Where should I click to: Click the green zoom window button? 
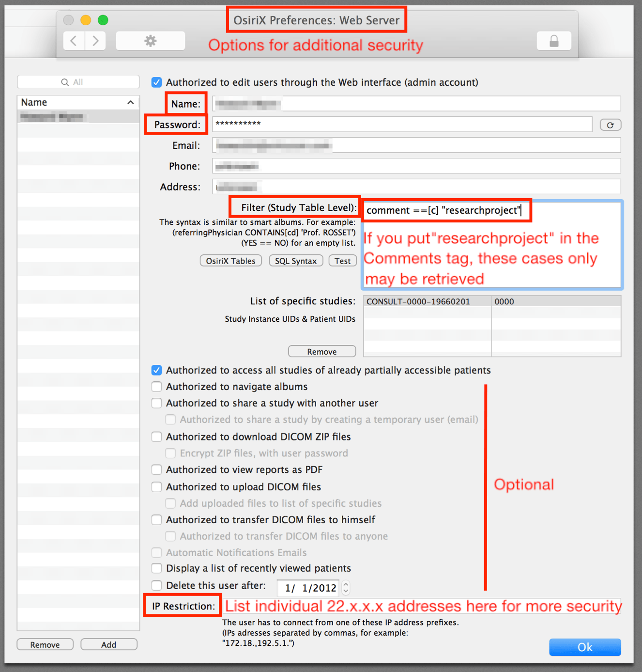point(103,20)
